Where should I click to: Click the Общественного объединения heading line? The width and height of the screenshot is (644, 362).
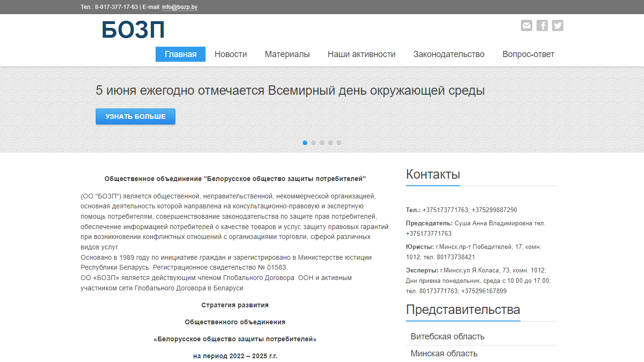[235, 322]
